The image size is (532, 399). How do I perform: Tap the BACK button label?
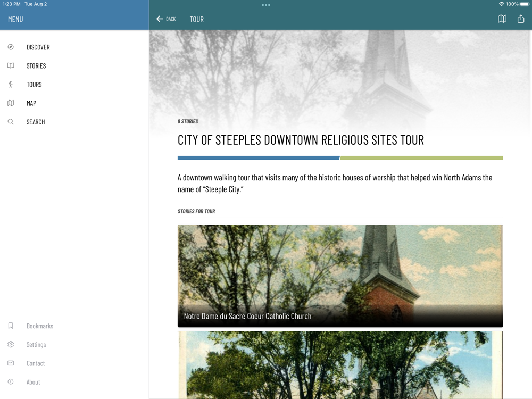click(x=171, y=19)
